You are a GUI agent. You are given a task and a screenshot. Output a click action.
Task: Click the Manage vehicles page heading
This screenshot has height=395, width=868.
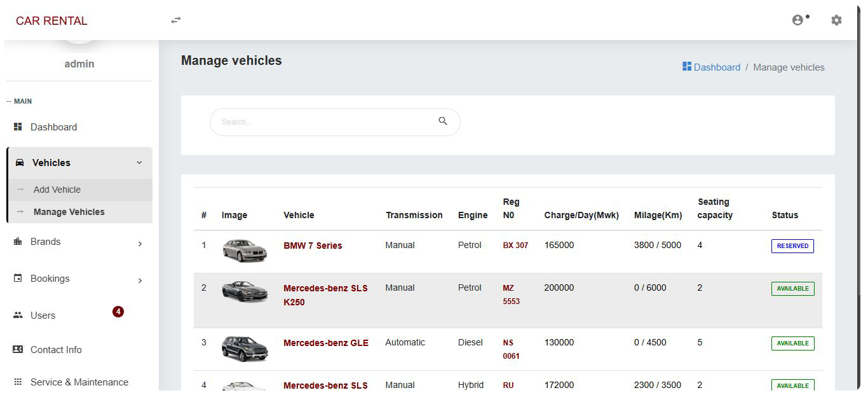tap(231, 60)
